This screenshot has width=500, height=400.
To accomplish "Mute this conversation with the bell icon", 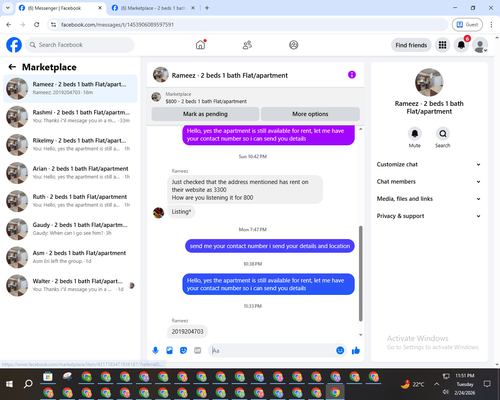I will [415, 134].
